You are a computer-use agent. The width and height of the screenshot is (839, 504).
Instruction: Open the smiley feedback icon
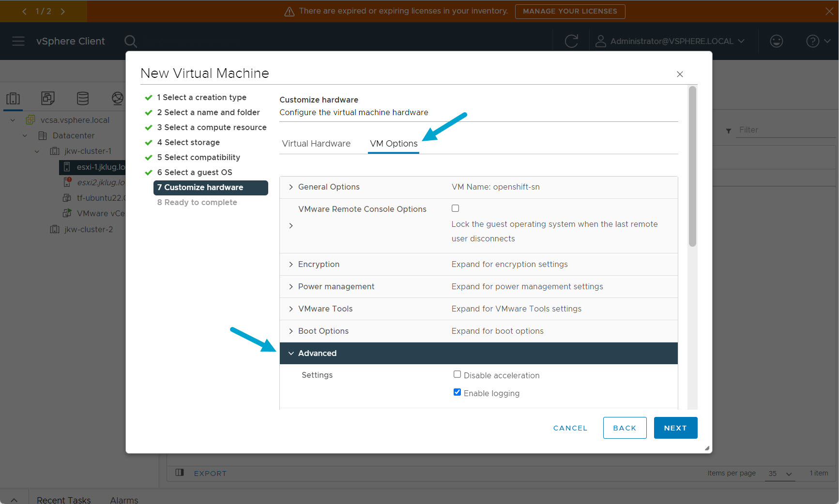pyautogui.click(x=776, y=41)
